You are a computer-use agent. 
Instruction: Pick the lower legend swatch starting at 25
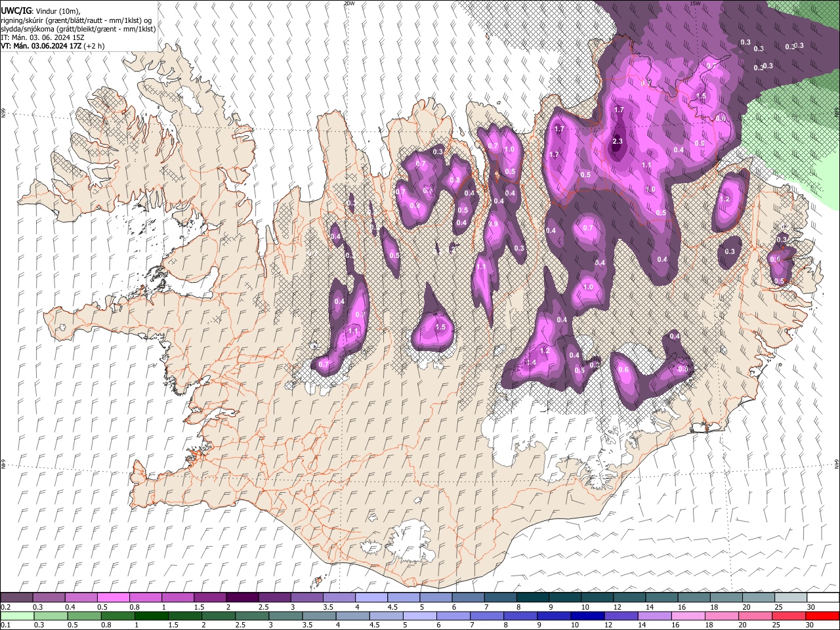coord(789,616)
